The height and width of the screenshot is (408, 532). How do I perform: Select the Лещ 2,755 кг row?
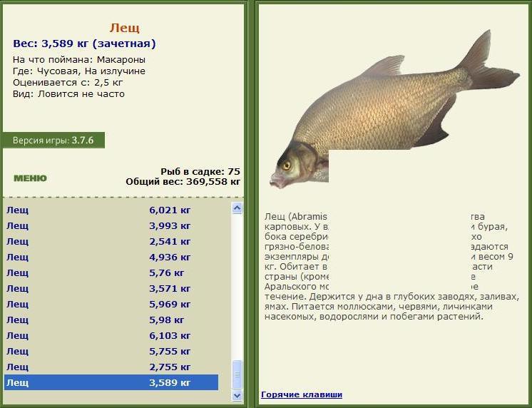click(111, 367)
